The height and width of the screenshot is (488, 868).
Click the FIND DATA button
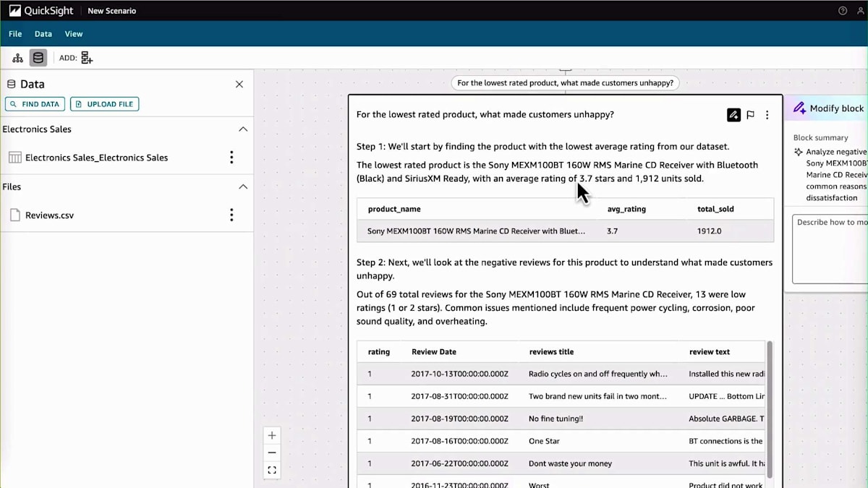click(x=35, y=104)
